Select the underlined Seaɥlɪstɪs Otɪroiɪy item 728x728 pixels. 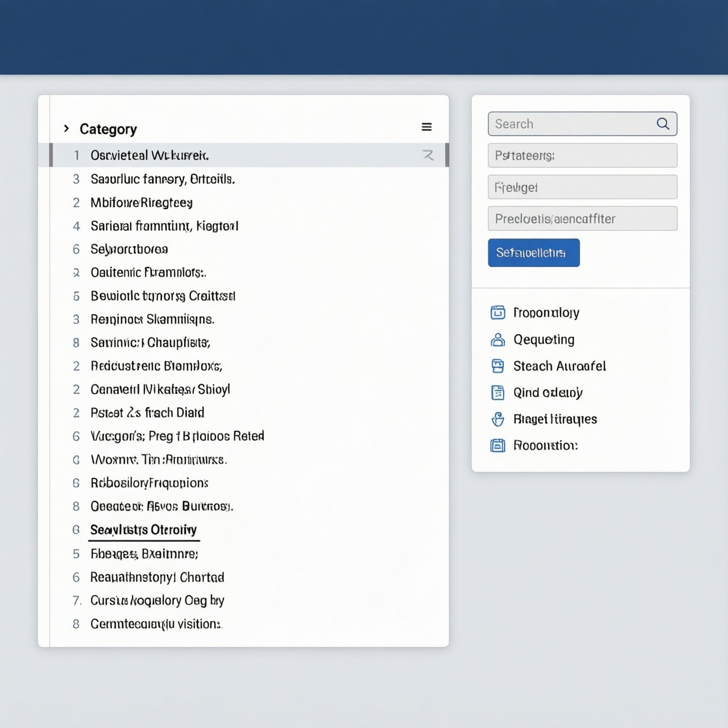[x=144, y=530]
